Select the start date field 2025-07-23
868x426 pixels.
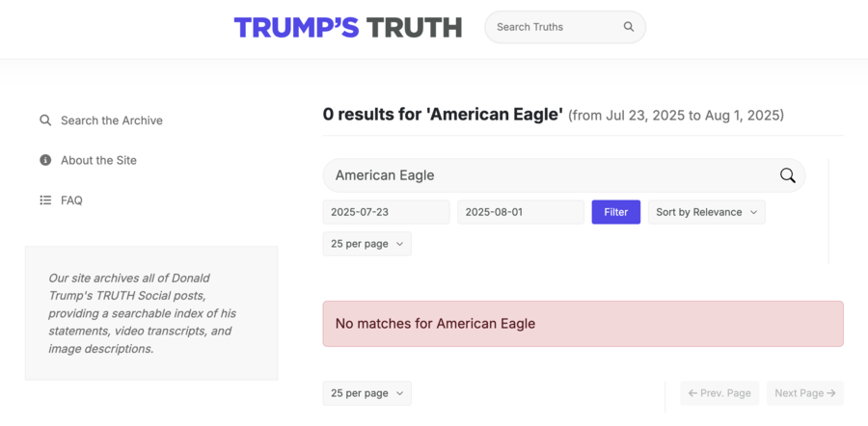(387, 212)
